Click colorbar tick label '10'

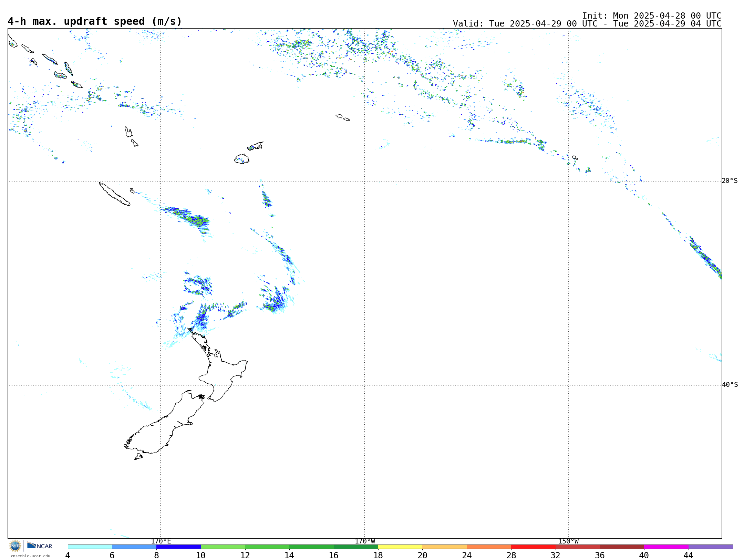[x=200, y=556]
